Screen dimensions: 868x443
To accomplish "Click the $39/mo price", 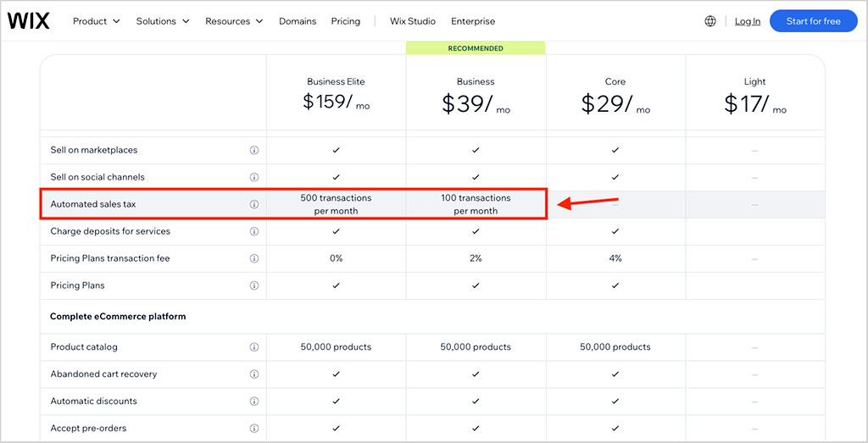I will click(476, 103).
